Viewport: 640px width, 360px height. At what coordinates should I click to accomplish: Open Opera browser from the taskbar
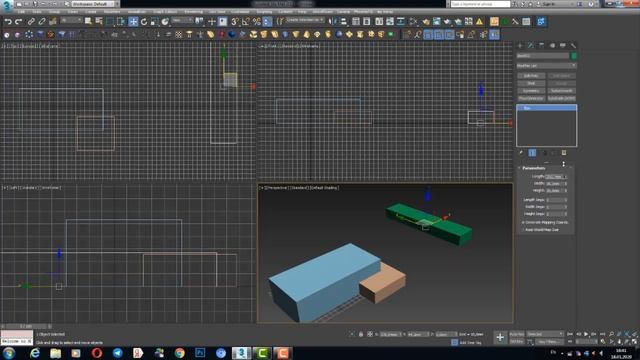click(x=97, y=353)
